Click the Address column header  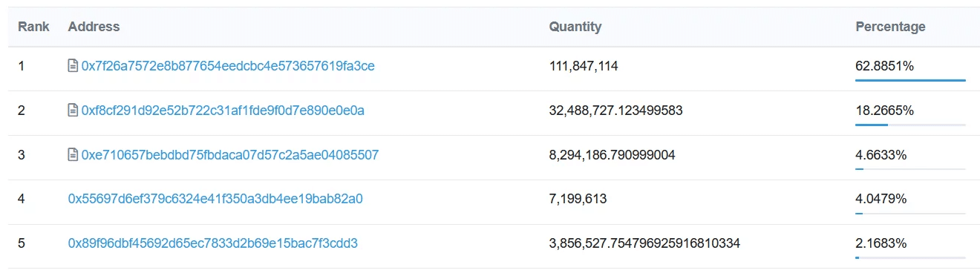(94, 27)
